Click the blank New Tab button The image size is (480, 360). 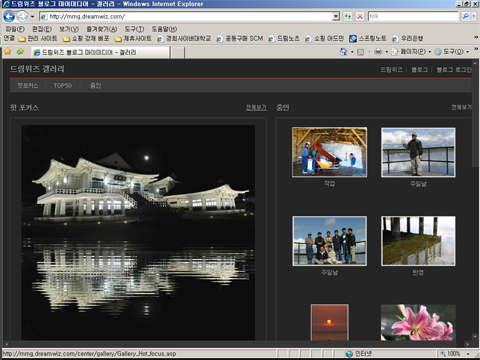coord(178,52)
